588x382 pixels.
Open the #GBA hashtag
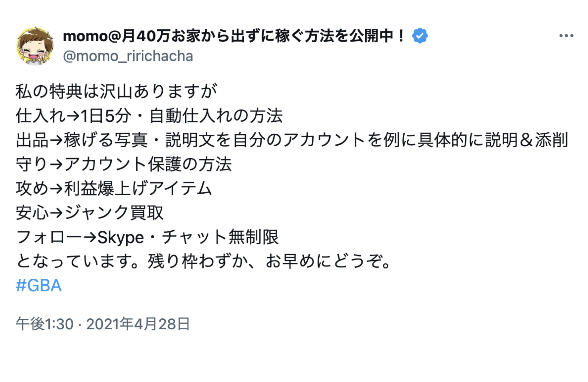(39, 285)
